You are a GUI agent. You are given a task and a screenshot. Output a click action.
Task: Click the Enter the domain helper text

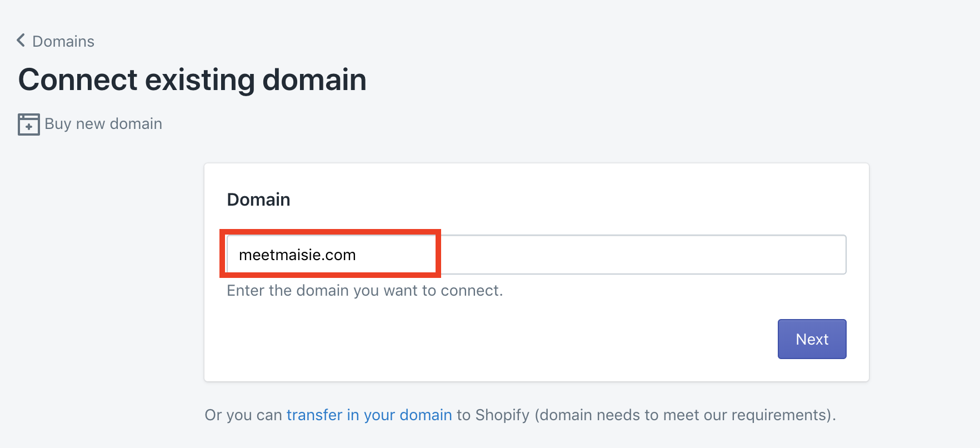pyautogui.click(x=364, y=290)
